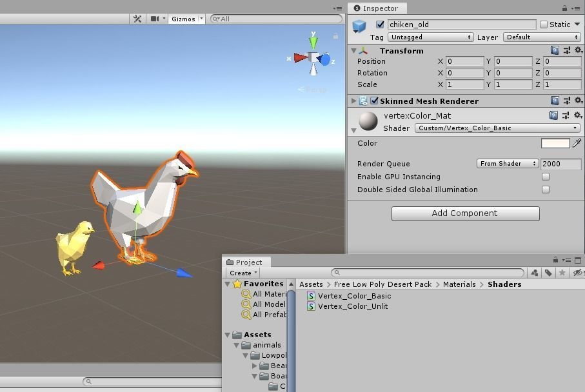Select the All Models favorite search
The image size is (585, 392).
point(269,304)
